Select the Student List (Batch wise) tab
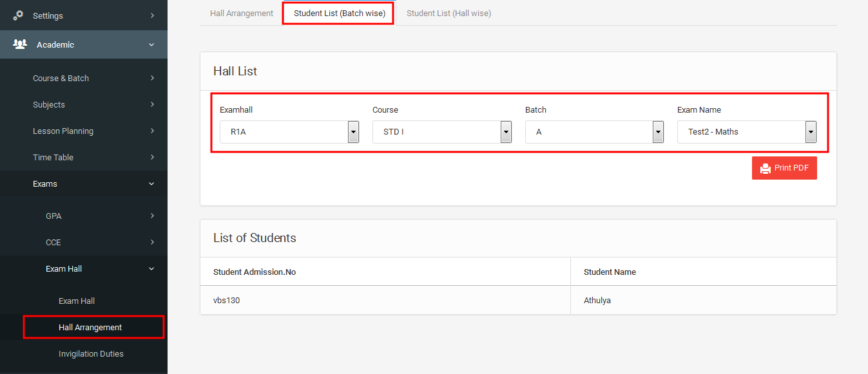 coord(340,13)
